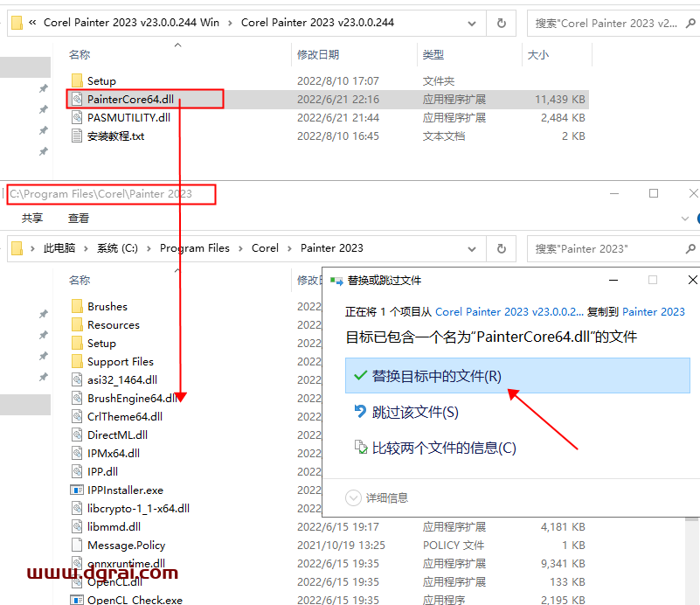Click the asi32_1464.dll file icon
The image size is (700, 605).
coord(77,379)
